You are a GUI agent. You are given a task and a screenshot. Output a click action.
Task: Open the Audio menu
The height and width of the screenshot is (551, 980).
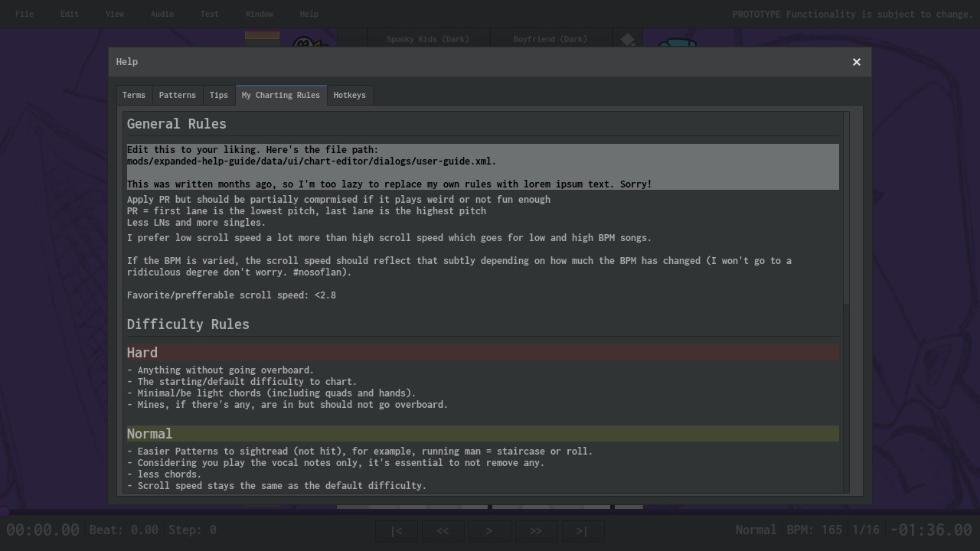point(162,14)
